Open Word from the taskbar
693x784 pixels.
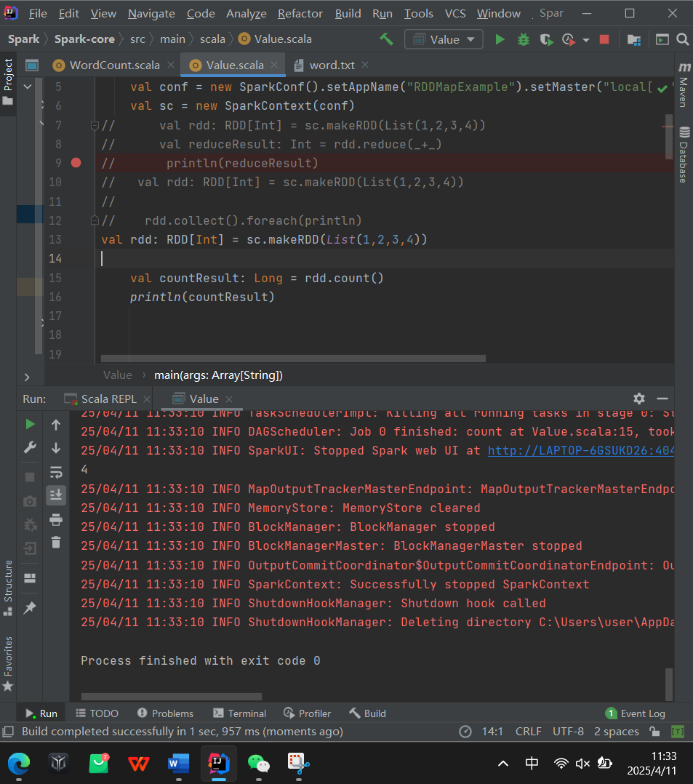(x=178, y=764)
